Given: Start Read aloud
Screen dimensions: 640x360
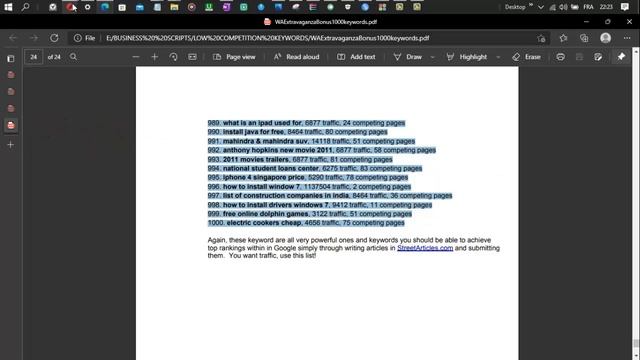Looking at the screenshot, I should click(296, 57).
